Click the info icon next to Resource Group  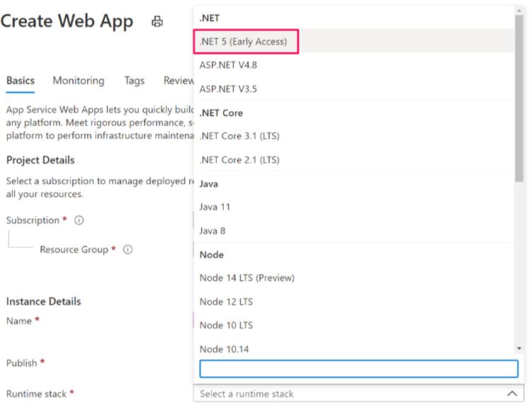128,249
